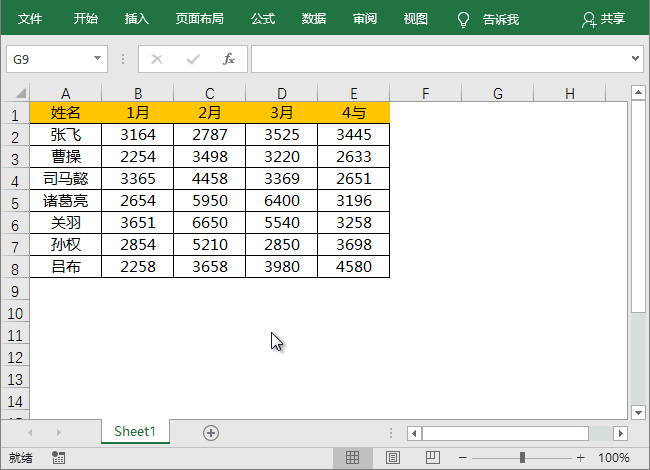Select column B header
The height and width of the screenshot is (470, 650).
(x=138, y=93)
